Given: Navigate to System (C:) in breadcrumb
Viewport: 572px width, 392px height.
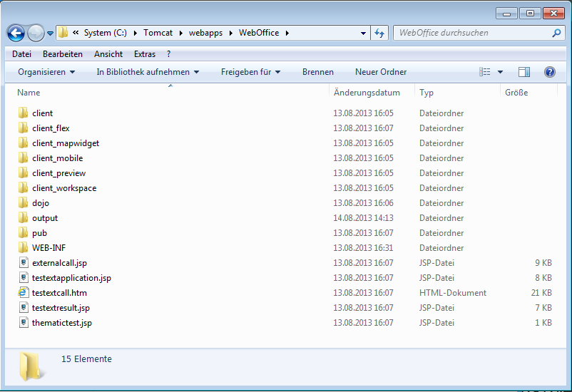Looking at the screenshot, I should pos(106,33).
